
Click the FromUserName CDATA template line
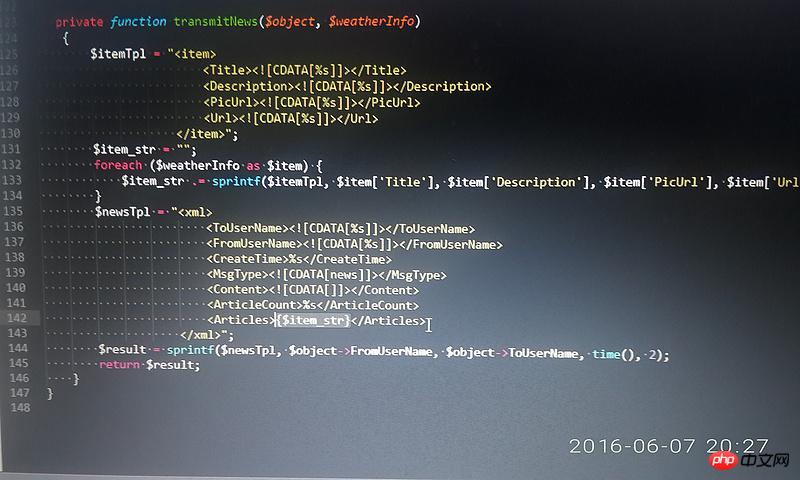click(x=355, y=244)
